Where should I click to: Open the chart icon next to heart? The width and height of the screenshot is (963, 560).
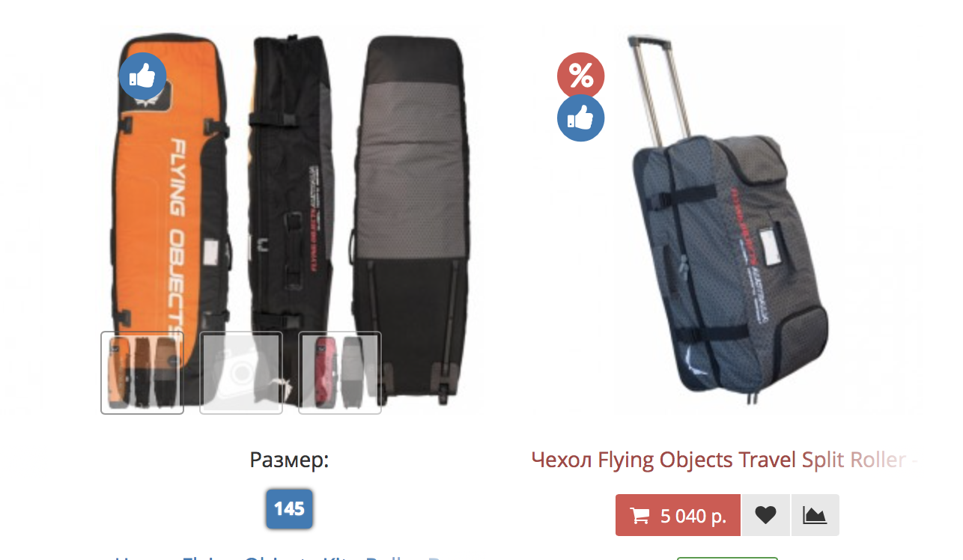[815, 515]
